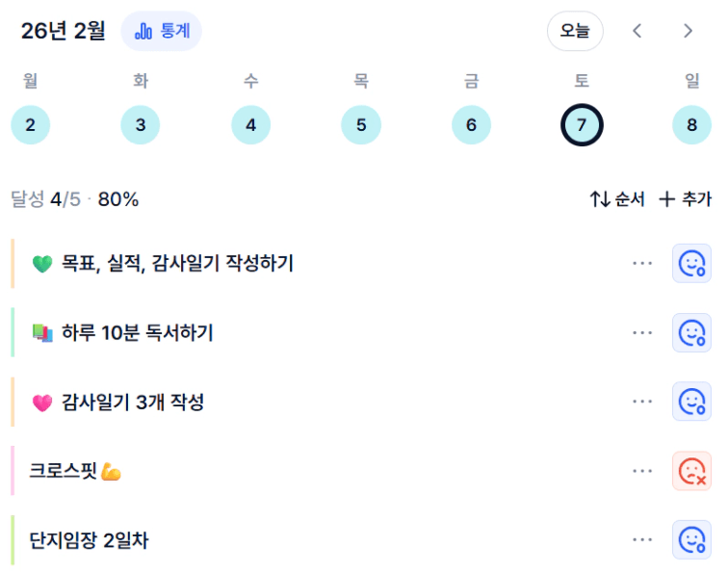This screenshot has width=728, height=573.
Task: Open the 통계 statistics view
Action: pyautogui.click(x=161, y=31)
